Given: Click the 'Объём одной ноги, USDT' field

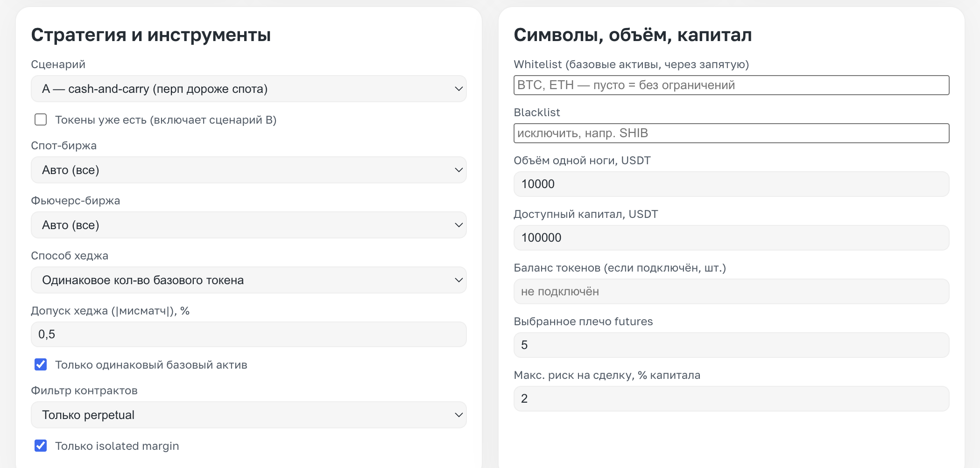Looking at the screenshot, I should pyautogui.click(x=731, y=184).
